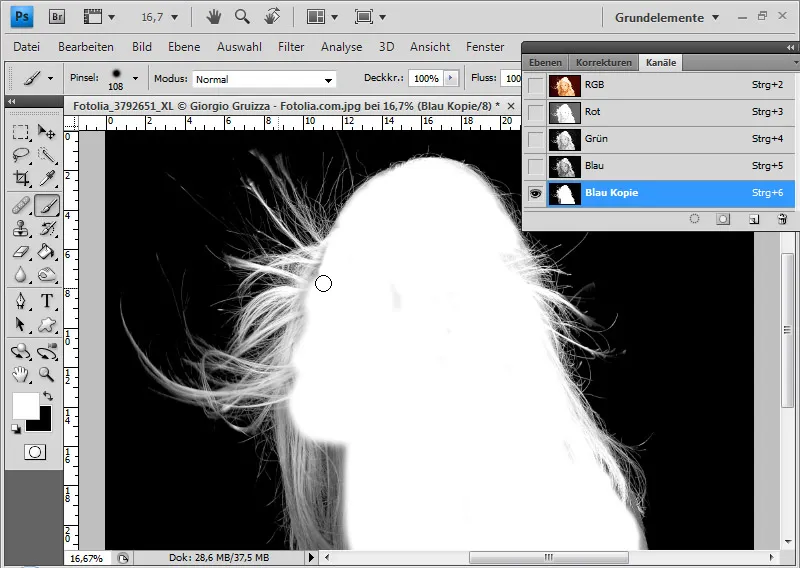Open the zoom level 16,7 dropdown

174,17
